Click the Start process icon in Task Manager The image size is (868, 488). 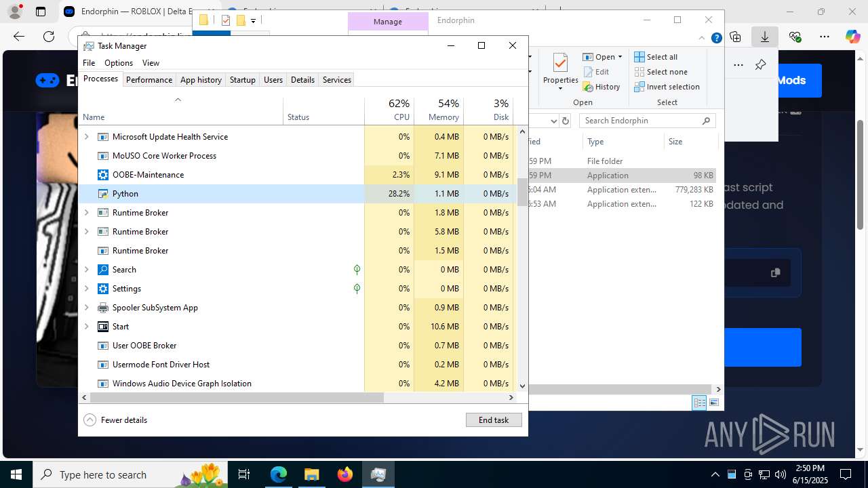(x=103, y=327)
